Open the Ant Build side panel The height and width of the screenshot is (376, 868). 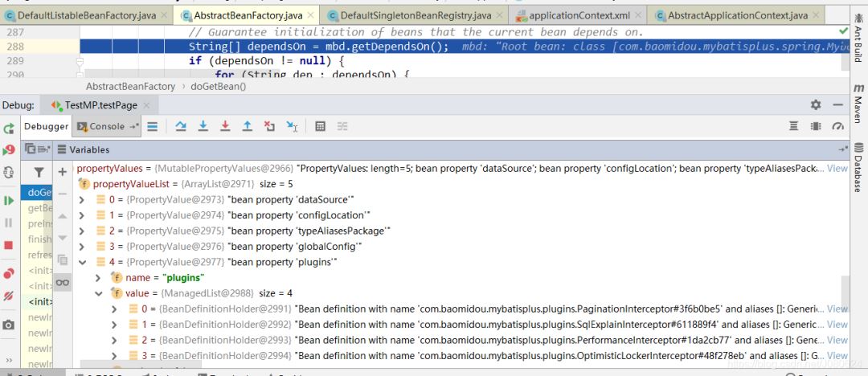point(858,37)
